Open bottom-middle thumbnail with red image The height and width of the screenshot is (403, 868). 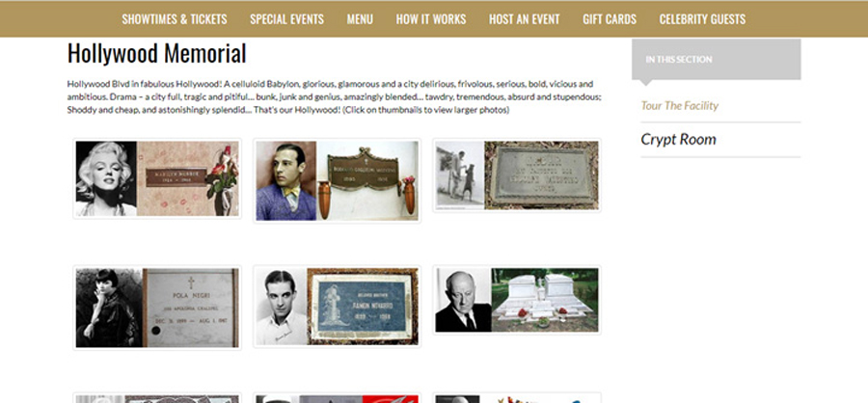(x=338, y=398)
